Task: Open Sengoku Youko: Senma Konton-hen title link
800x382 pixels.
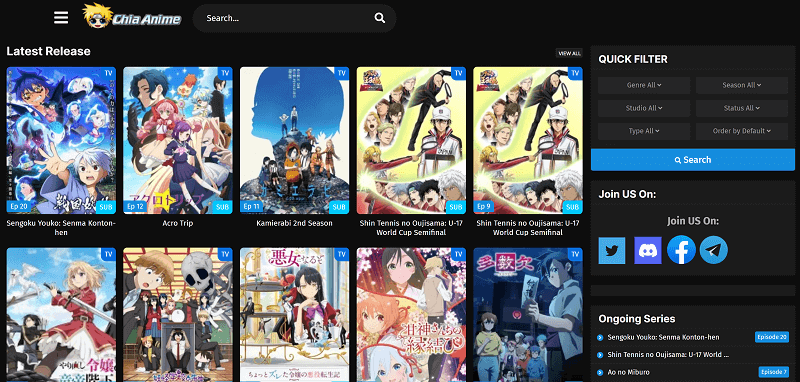Action: click(61, 228)
